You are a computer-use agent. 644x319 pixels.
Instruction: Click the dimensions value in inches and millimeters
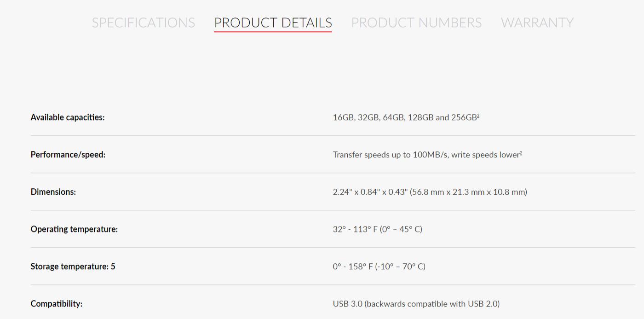[x=430, y=192]
